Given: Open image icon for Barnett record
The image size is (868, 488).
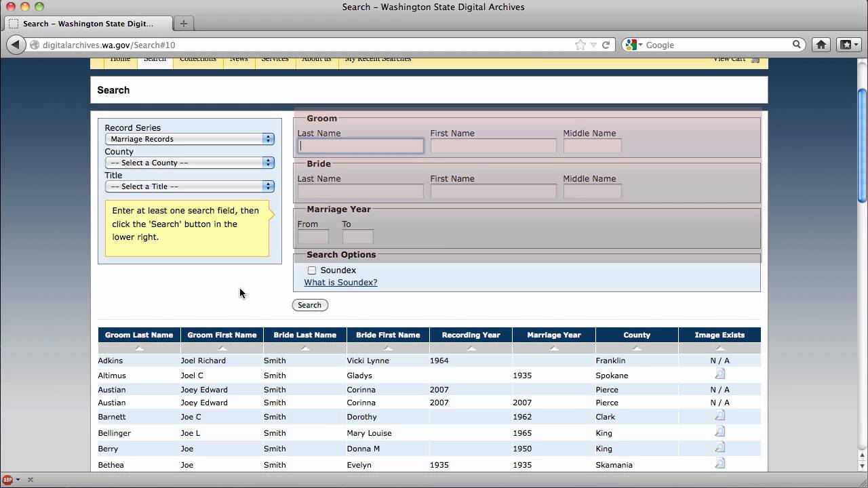Looking at the screenshot, I should [719, 415].
